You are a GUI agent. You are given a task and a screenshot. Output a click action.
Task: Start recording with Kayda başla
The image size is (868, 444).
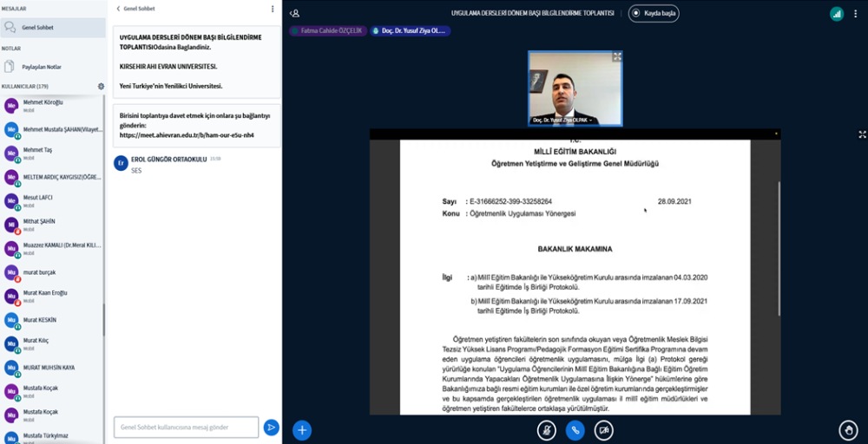coord(654,13)
